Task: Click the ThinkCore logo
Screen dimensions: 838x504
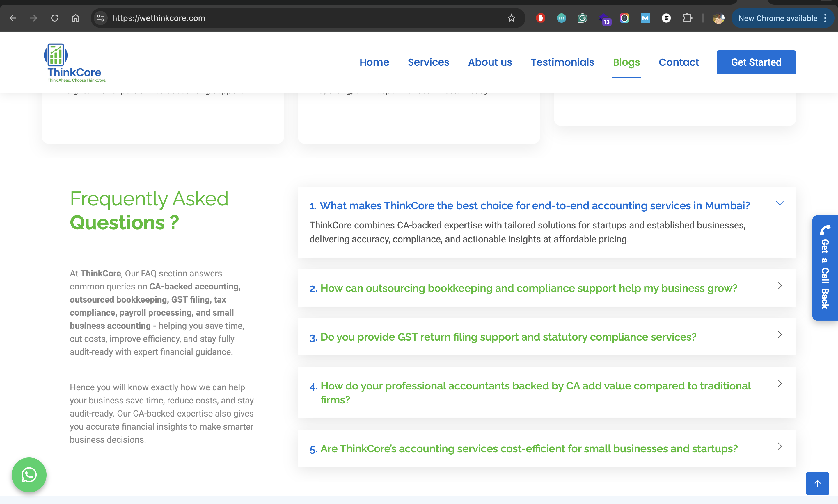Action: [75, 63]
